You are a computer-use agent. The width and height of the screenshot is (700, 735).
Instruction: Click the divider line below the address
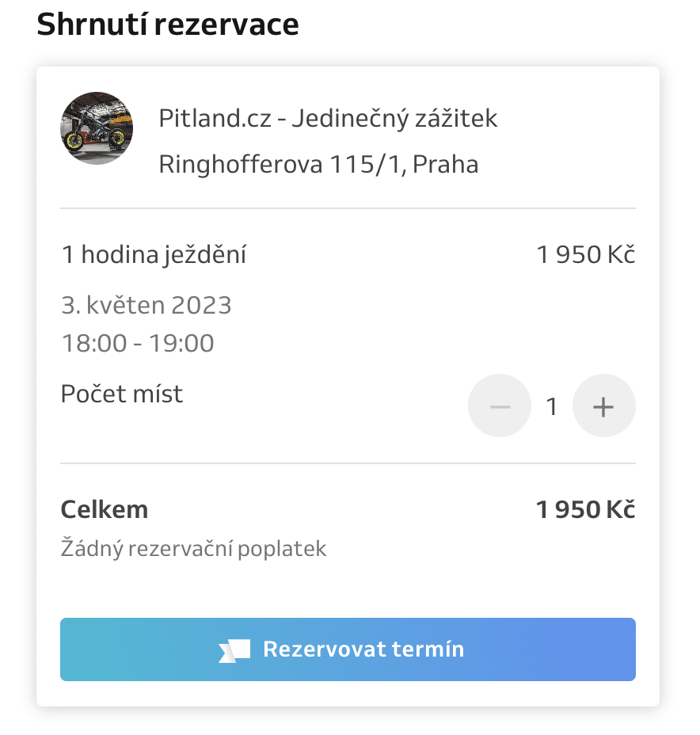[x=348, y=208]
